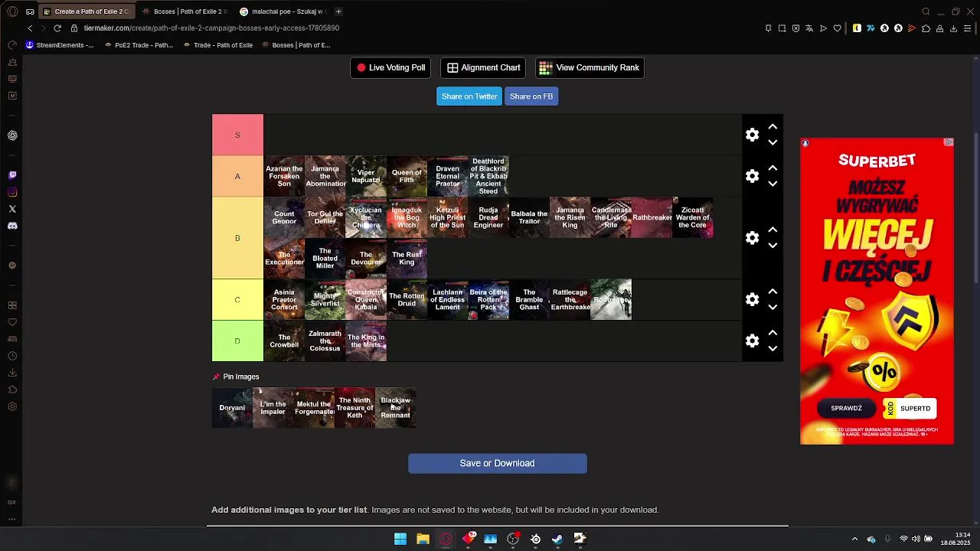980x551 pixels.
Task: Open settings gear for S tier row
Action: coord(752,135)
